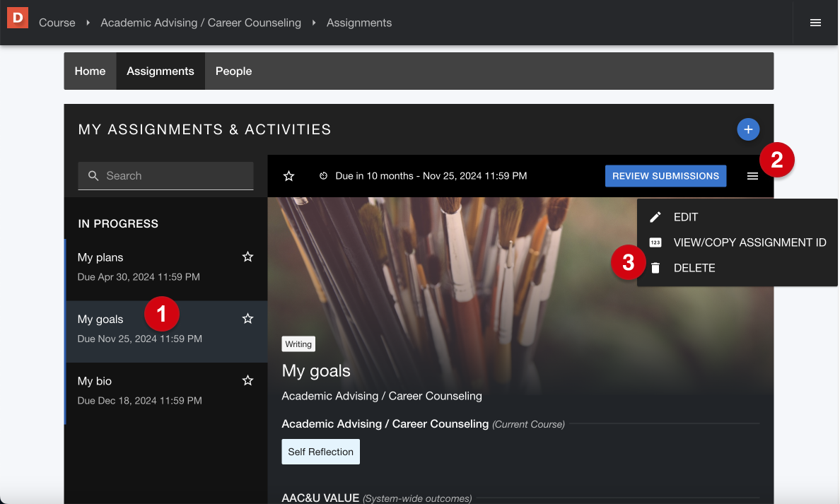The image size is (840, 504).
Task: Toggle star for My bio in list
Action: 247,380
